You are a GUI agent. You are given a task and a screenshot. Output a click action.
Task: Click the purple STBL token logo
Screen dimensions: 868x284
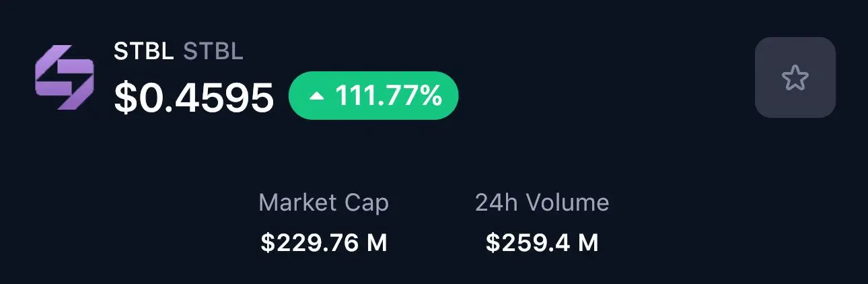pyautogui.click(x=64, y=77)
